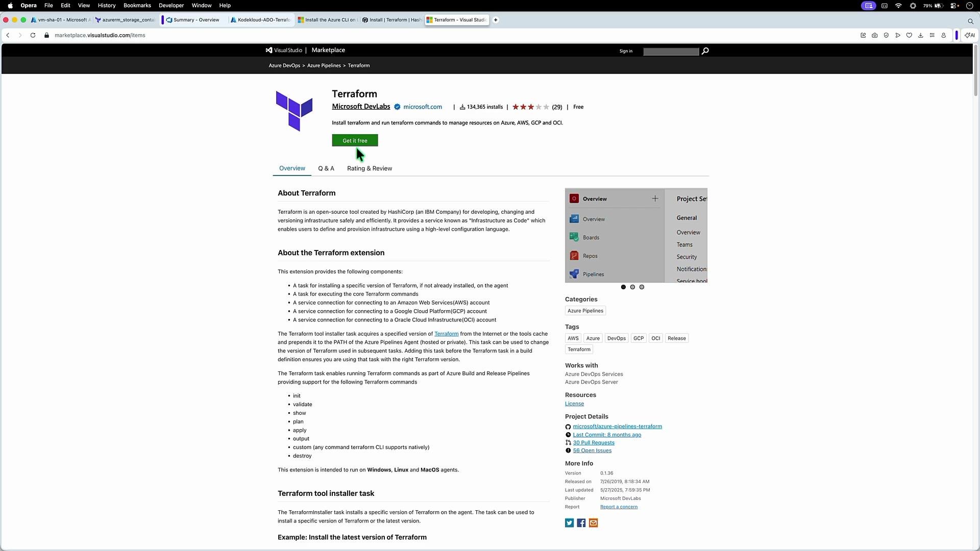Image resolution: width=980 pixels, height=551 pixels.
Task: Open the Opera AI assistant button
Action: point(970,35)
